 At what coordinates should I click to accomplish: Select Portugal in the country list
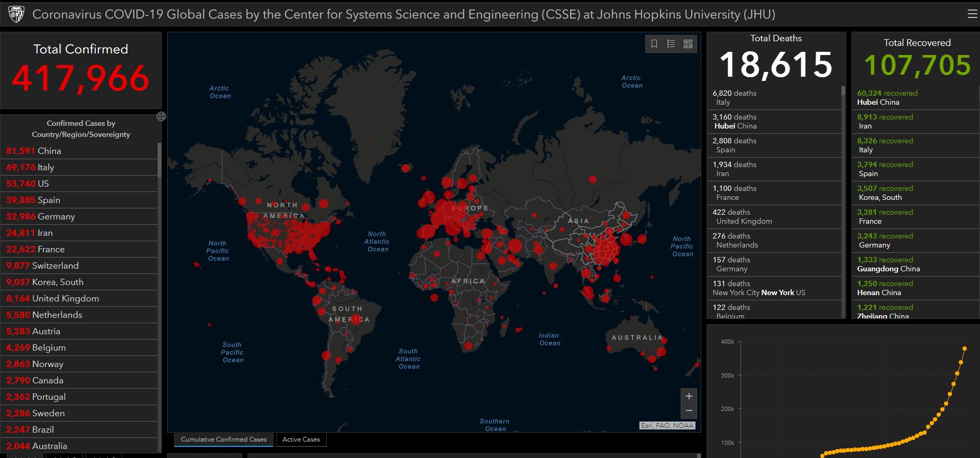pos(79,397)
